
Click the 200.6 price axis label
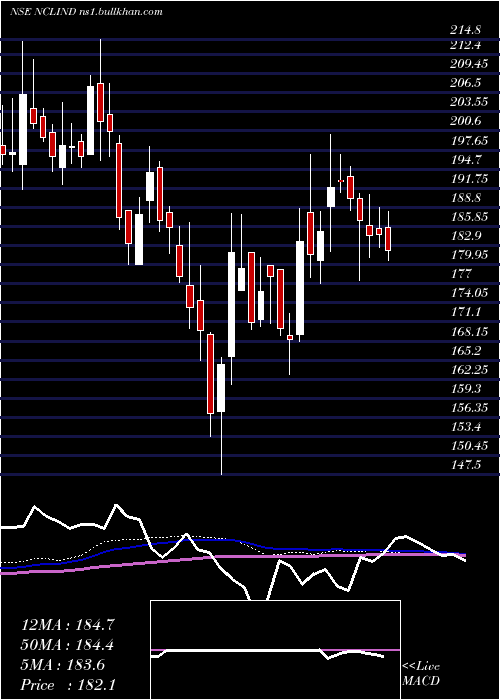(466, 121)
